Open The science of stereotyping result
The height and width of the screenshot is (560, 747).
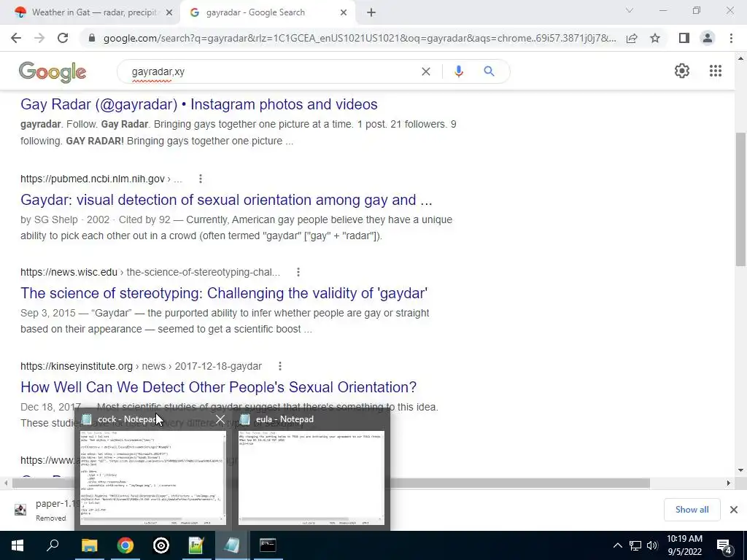point(224,293)
